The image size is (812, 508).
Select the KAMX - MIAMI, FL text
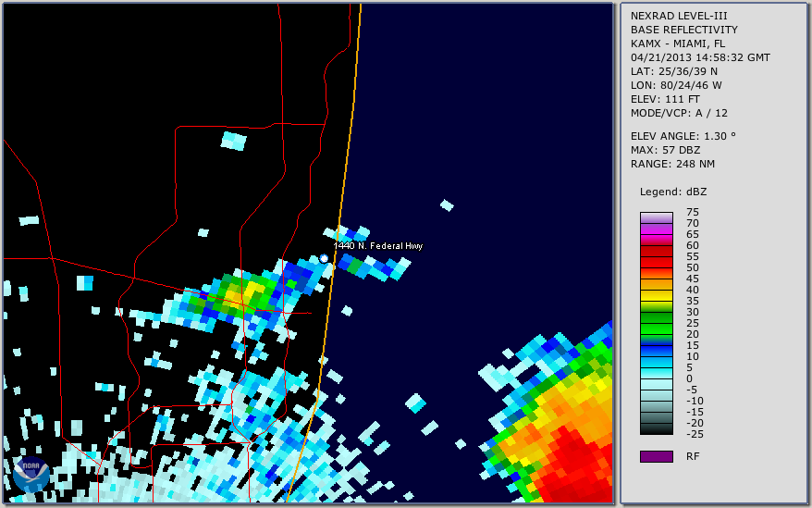(678, 43)
